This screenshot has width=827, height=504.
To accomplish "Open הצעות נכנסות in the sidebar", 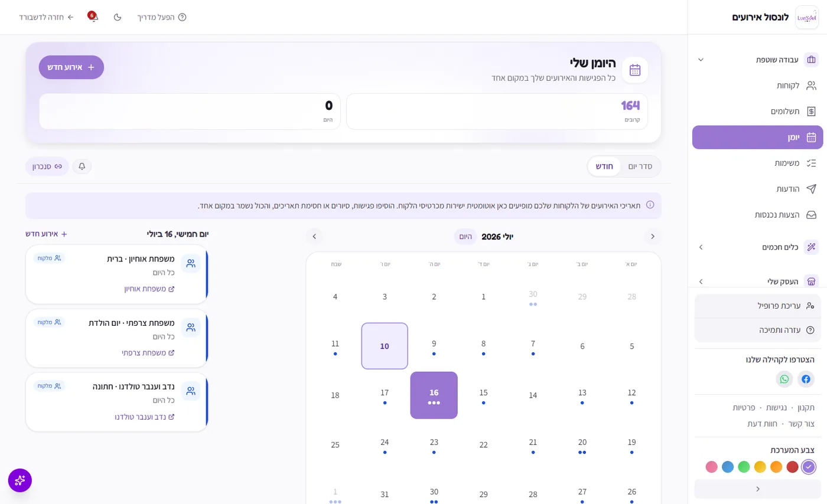I will click(x=758, y=215).
